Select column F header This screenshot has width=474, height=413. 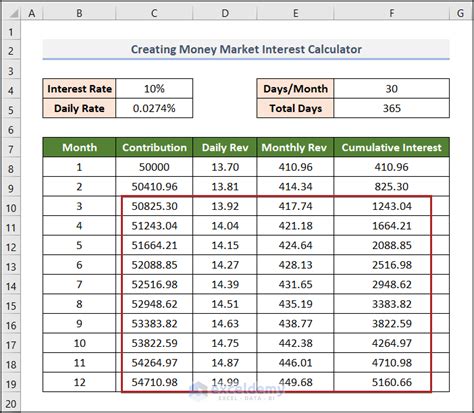tap(392, 13)
